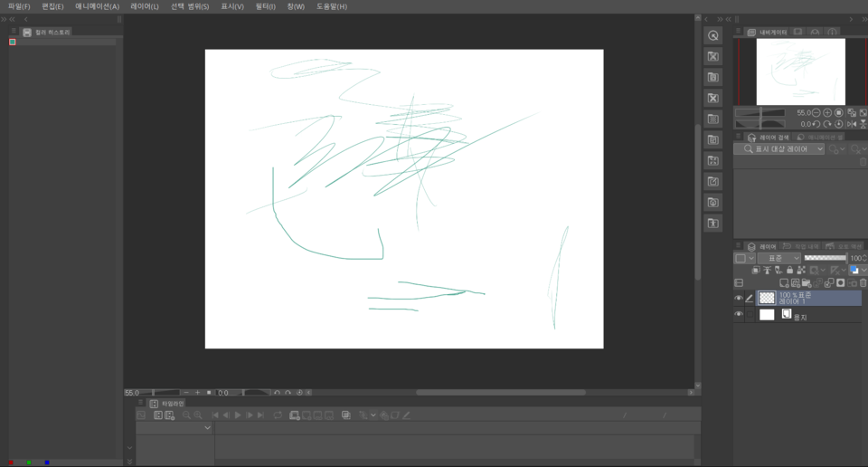
Task: Switch to the 레이어 layer tab
Action: click(762, 246)
